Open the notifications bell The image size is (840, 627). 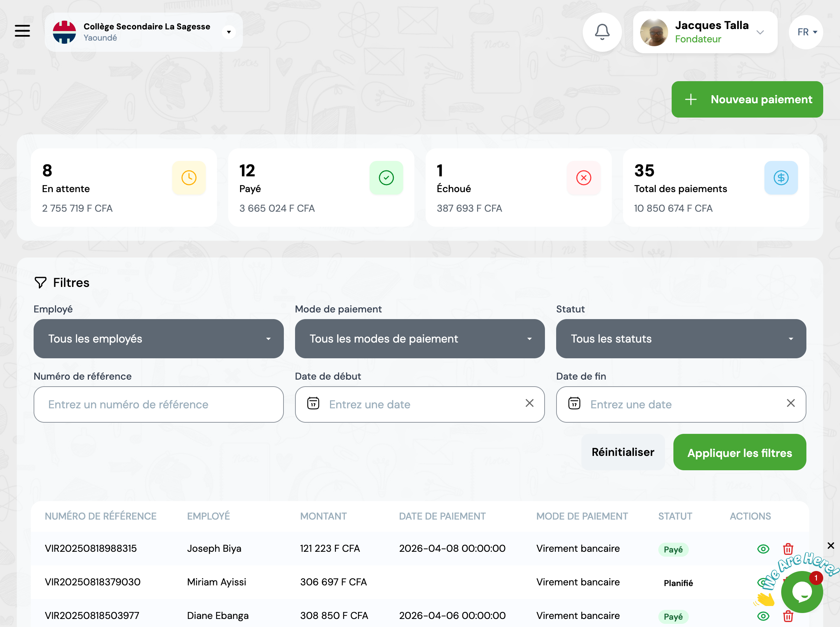point(602,32)
